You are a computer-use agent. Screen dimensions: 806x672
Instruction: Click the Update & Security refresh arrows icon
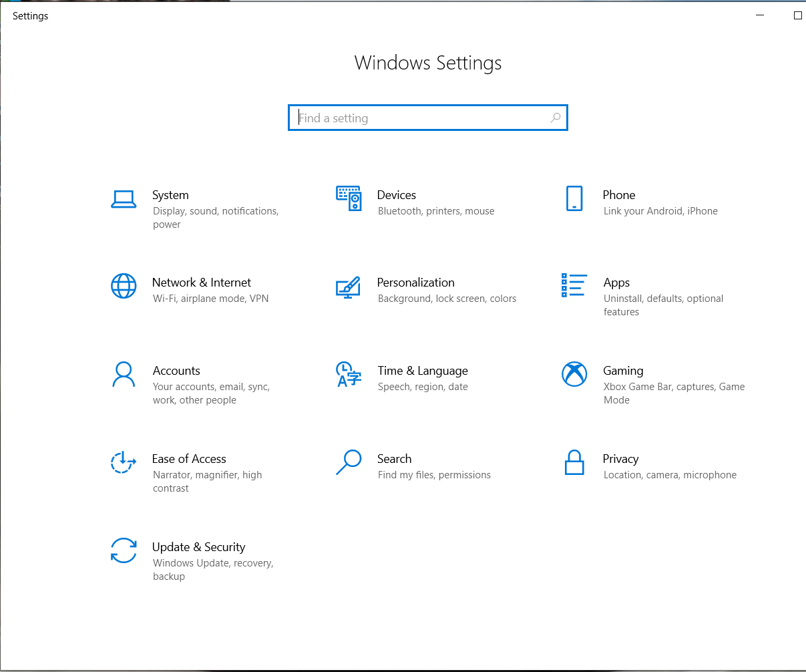(x=124, y=550)
